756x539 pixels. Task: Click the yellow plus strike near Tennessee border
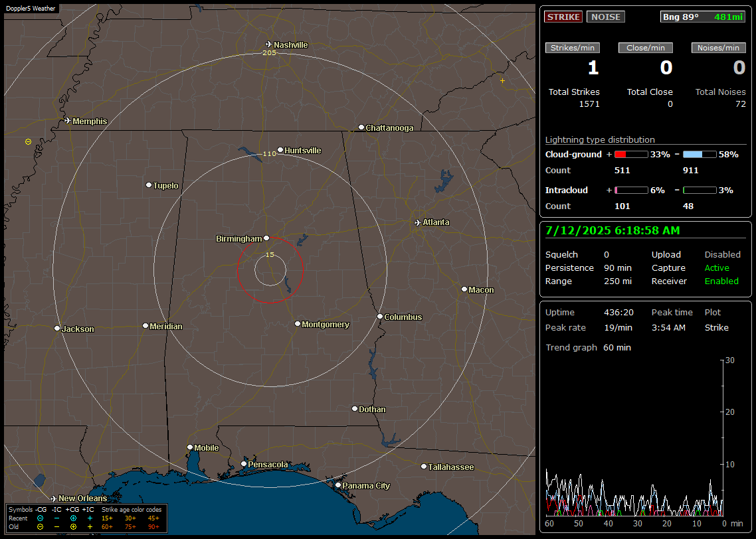[x=502, y=80]
